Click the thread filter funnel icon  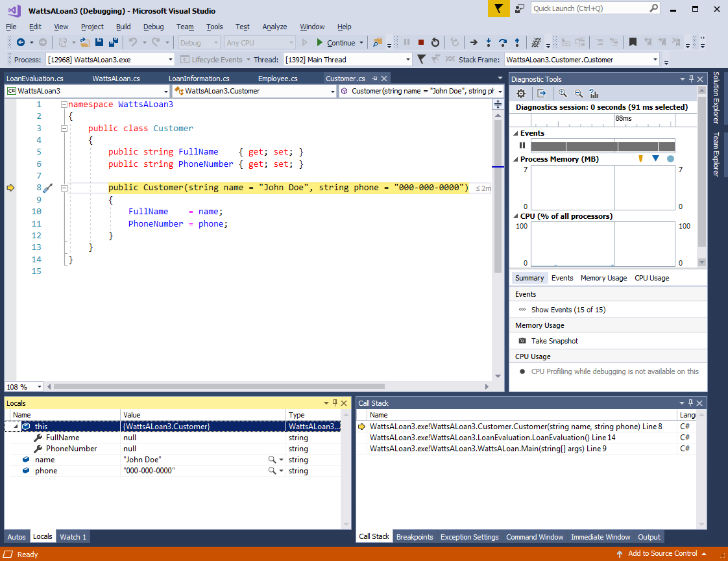click(421, 59)
